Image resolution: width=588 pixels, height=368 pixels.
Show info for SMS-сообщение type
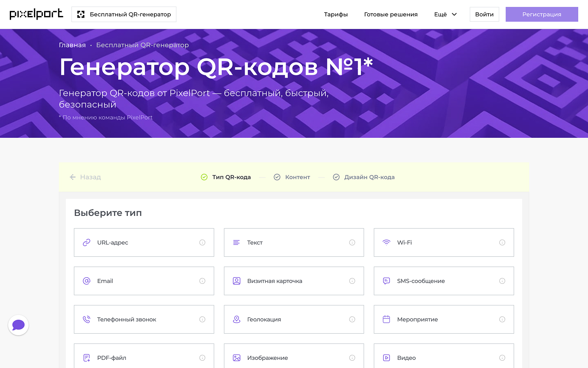coord(502,281)
